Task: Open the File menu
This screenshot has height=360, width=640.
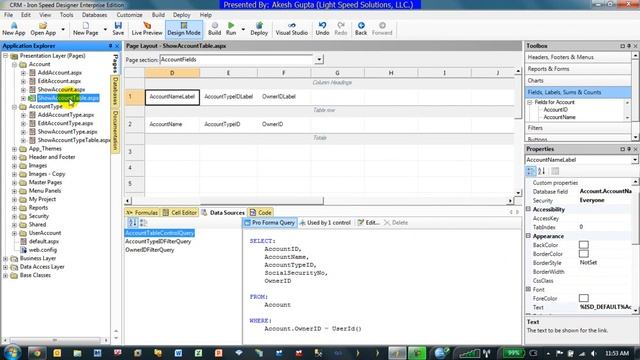Action: [x=8, y=15]
